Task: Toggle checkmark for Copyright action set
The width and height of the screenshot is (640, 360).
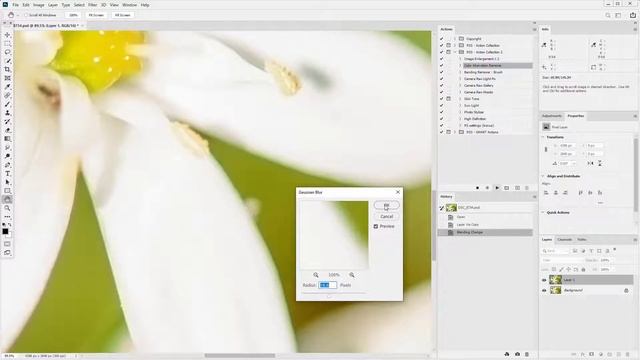Action: point(441,39)
